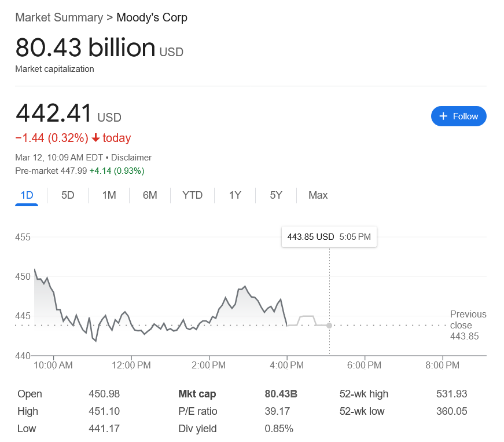Click the P/E ratio value 39.17

277,411
